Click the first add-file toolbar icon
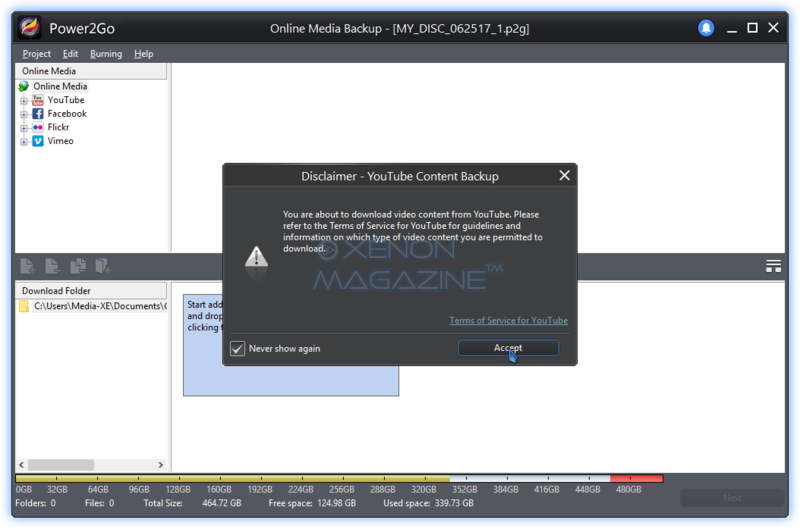The image size is (800, 529). coord(28,266)
